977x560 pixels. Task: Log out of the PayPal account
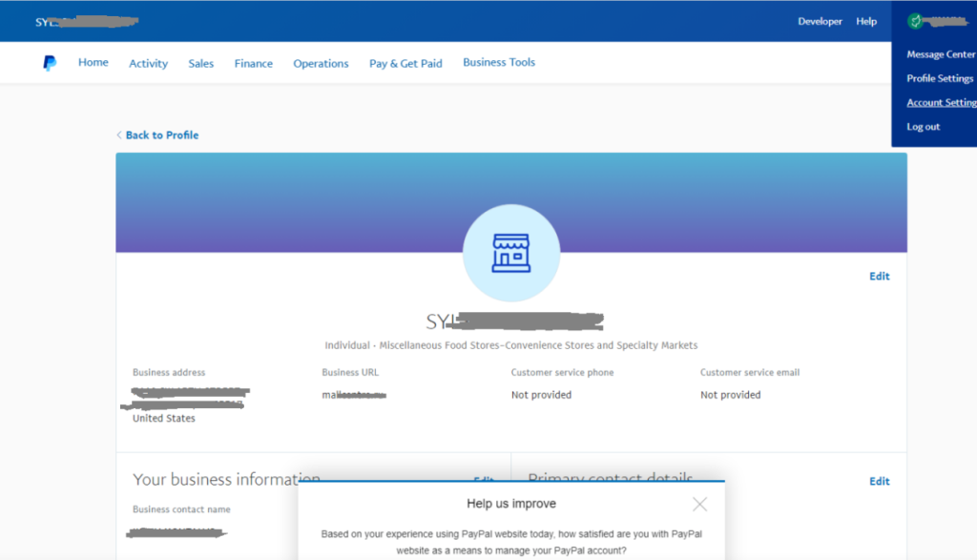(x=923, y=125)
